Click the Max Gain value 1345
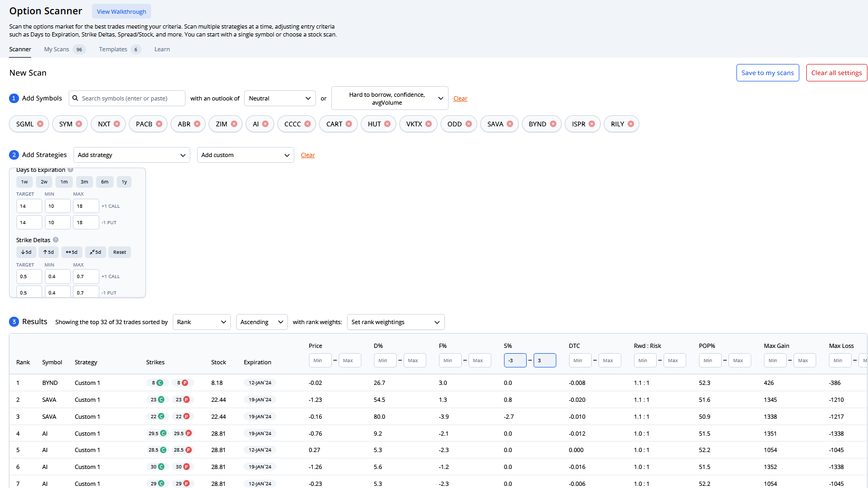This screenshot has height=488, width=868. pos(770,400)
